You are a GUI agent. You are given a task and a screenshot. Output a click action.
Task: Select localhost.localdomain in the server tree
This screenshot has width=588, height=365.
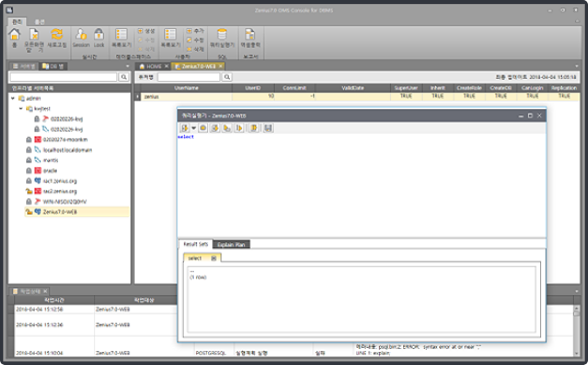67,150
